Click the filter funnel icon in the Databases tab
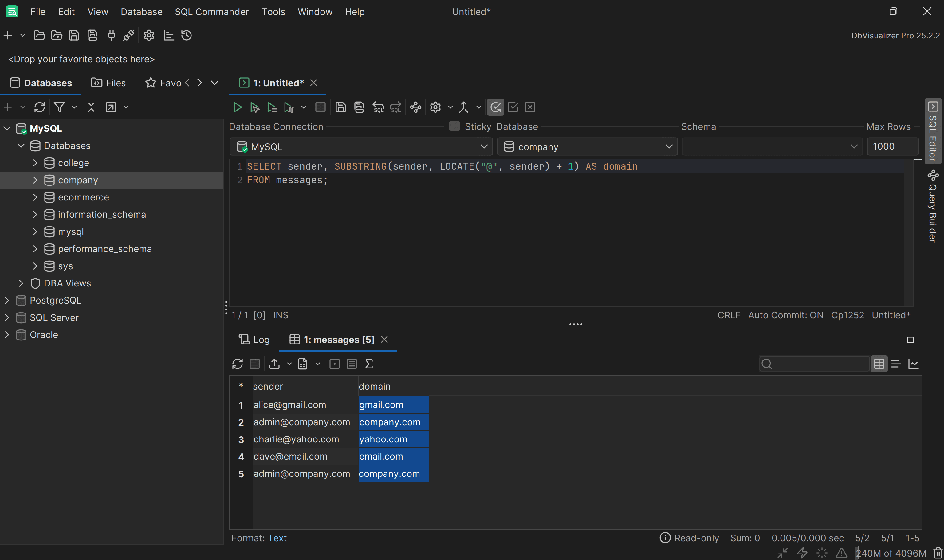 point(59,107)
